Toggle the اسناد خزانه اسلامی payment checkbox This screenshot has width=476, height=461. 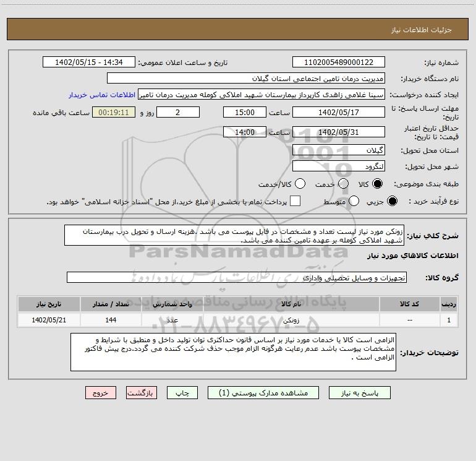click(x=295, y=201)
